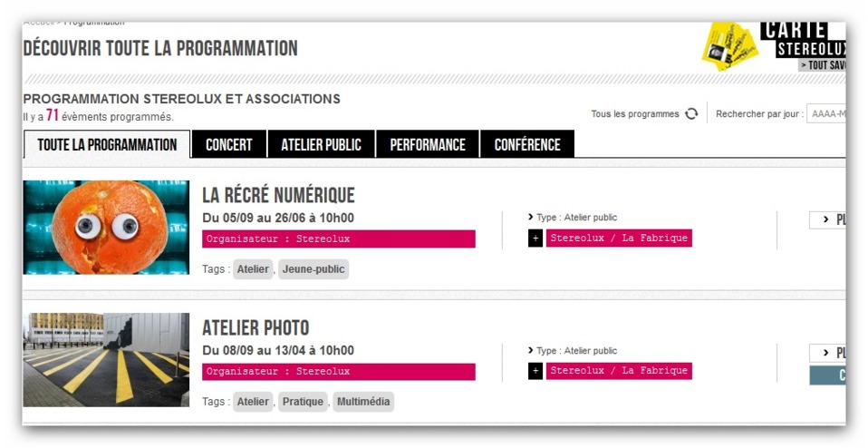Expand the plus icon for La Récré Numérique venue

[x=535, y=239]
